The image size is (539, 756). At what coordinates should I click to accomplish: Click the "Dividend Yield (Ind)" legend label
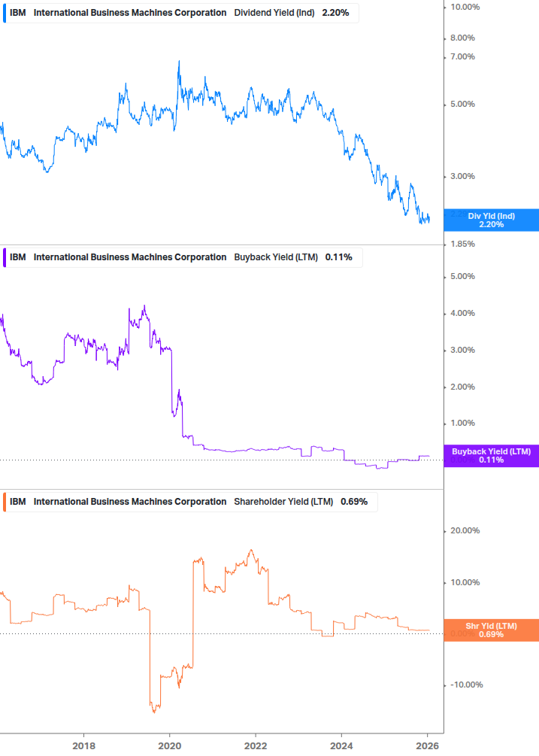[x=274, y=13]
